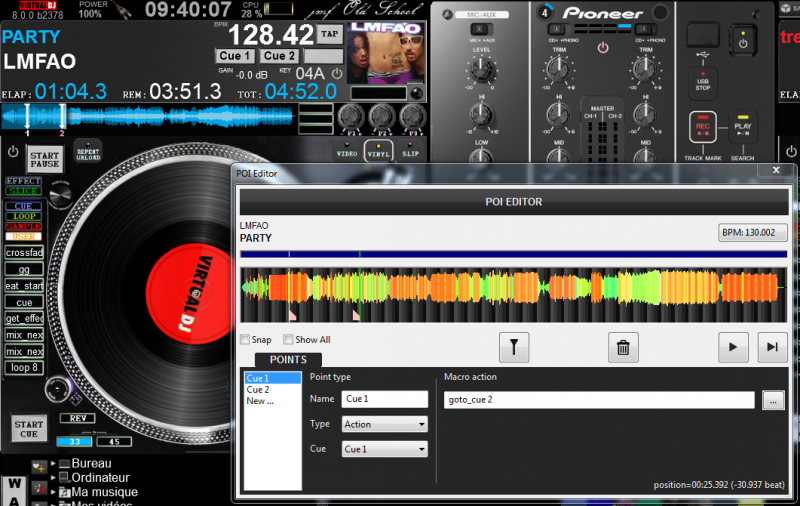This screenshot has width=800, height=506.
Task: Tick the Show All checkbox
Action: (289, 340)
